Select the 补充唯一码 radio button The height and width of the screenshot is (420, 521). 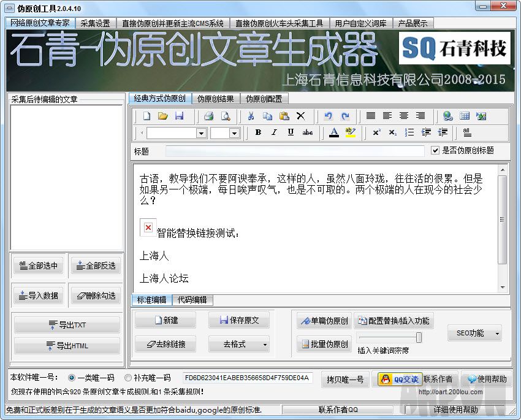128,378
